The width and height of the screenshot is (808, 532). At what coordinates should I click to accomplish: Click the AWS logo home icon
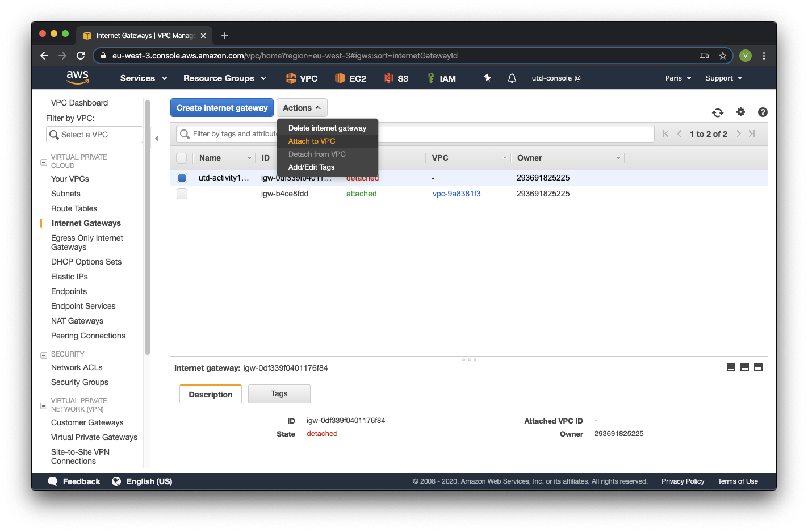(77, 77)
